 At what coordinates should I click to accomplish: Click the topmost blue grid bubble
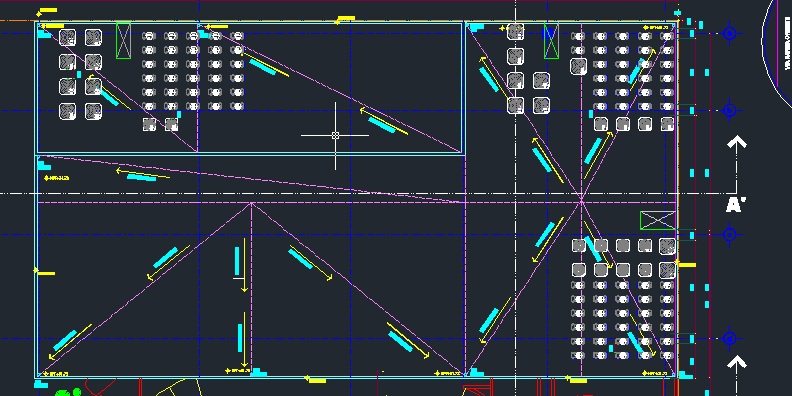729,33
